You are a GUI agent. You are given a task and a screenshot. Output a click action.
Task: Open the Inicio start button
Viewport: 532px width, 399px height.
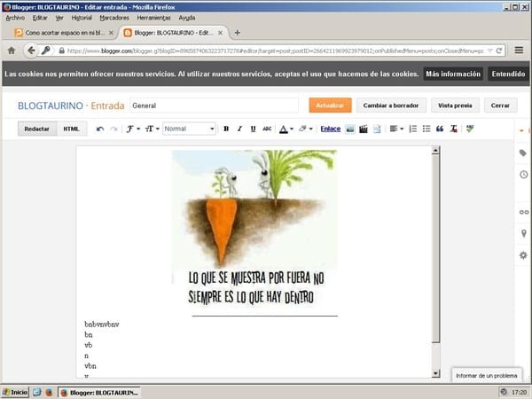pos(15,393)
